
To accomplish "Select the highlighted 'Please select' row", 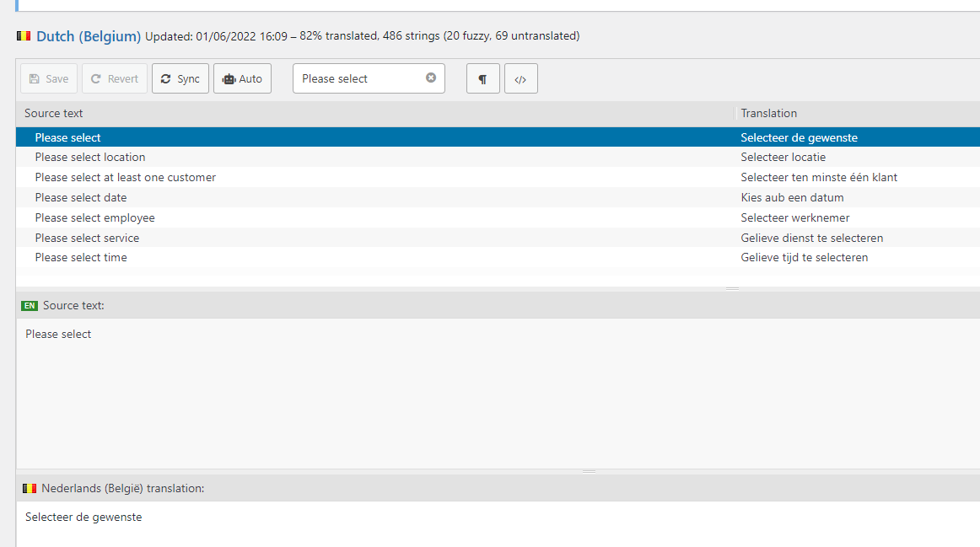I will click(x=498, y=137).
